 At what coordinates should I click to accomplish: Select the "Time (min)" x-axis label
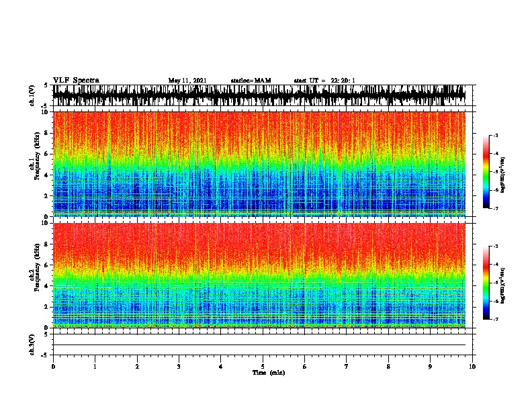(x=269, y=373)
